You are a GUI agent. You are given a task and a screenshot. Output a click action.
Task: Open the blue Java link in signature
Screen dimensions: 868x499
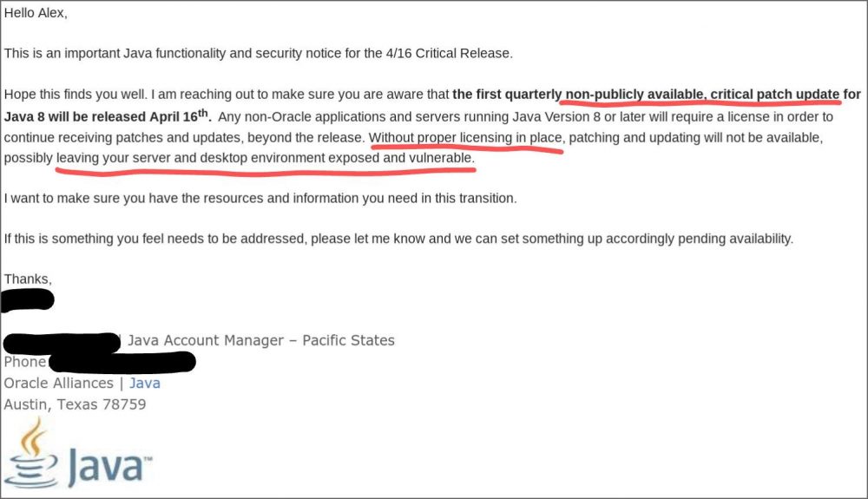point(144,384)
